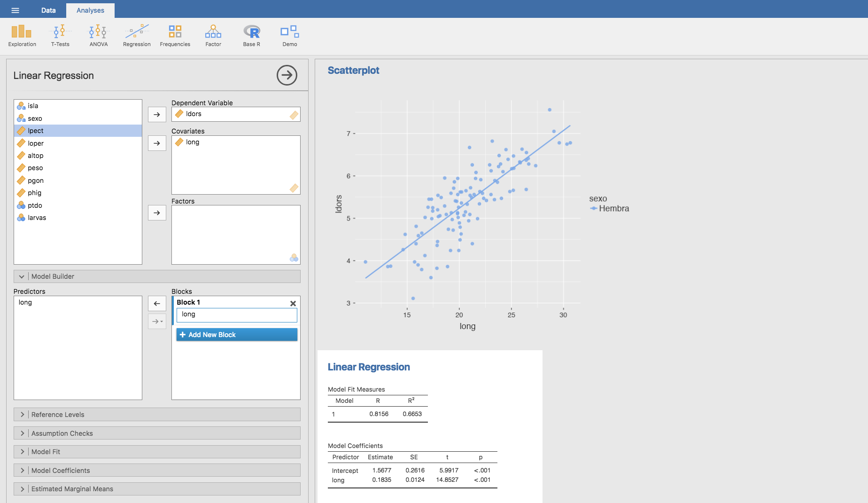Viewport: 868px width, 503px height.
Task: Open the hamburger main menu
Action: tap(15, 10)
